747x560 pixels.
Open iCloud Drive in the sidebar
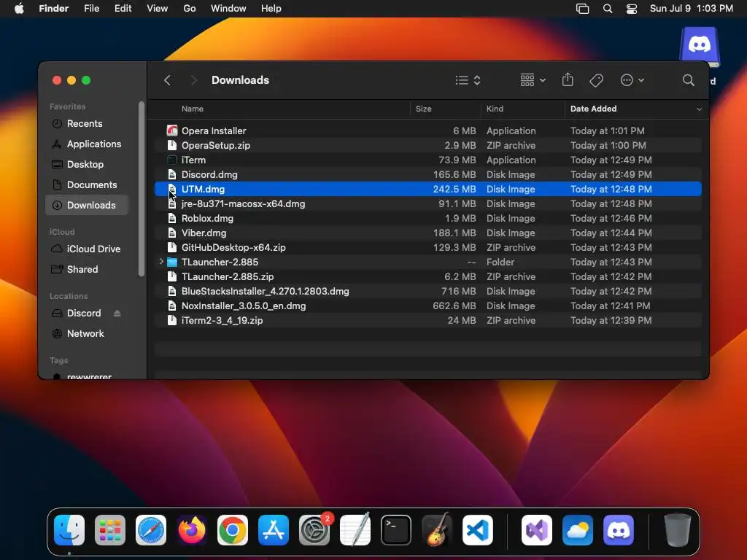click(87, 249)
